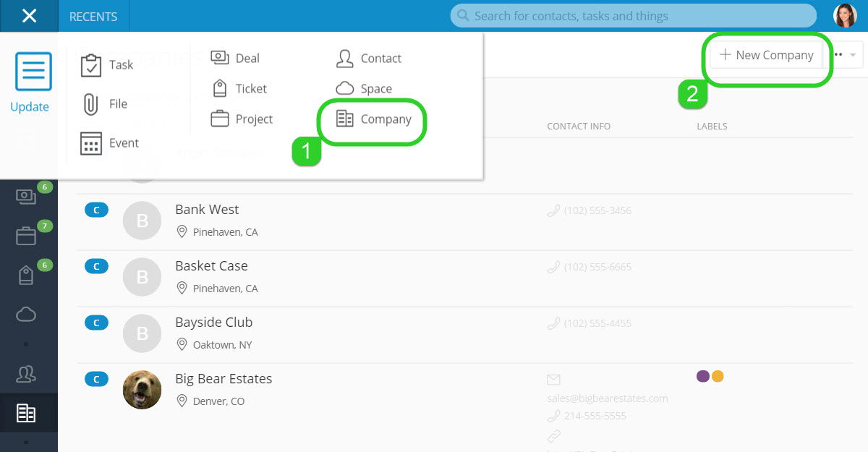868x452 pixels.
Task: Choose the Event calendar option
Action: point(109,143)
